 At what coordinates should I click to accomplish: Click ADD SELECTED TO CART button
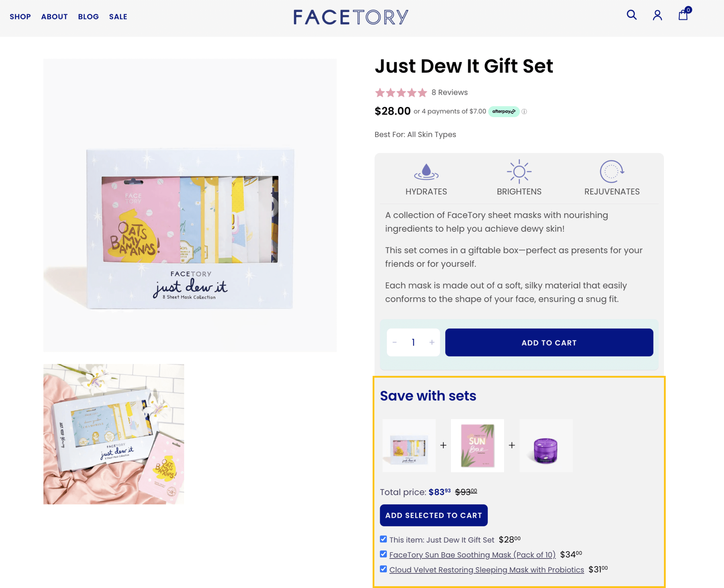[434, 515]
